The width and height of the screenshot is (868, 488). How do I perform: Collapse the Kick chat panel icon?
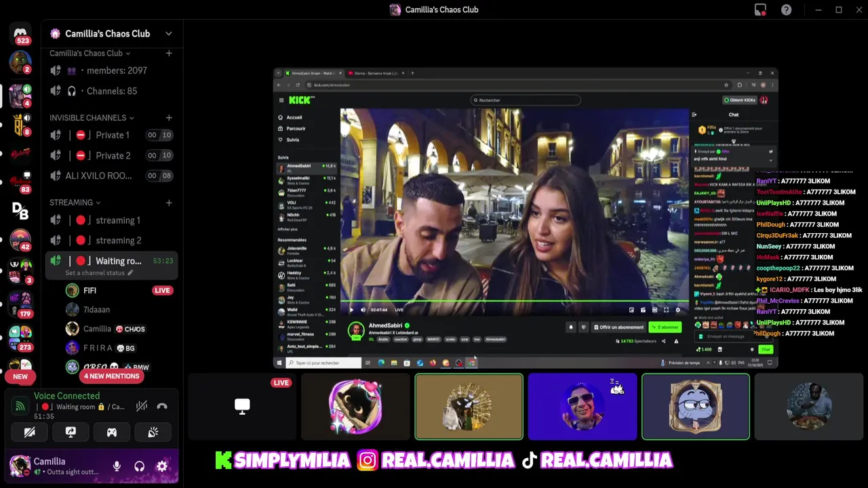pyautogui.click(x=694, y=115)
